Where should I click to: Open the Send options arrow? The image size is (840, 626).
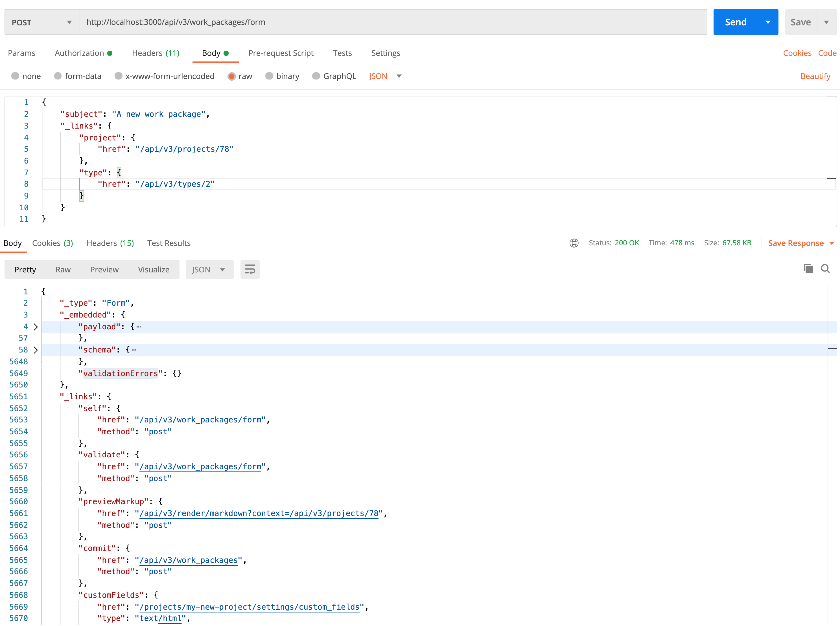click(x=767, y=22)
